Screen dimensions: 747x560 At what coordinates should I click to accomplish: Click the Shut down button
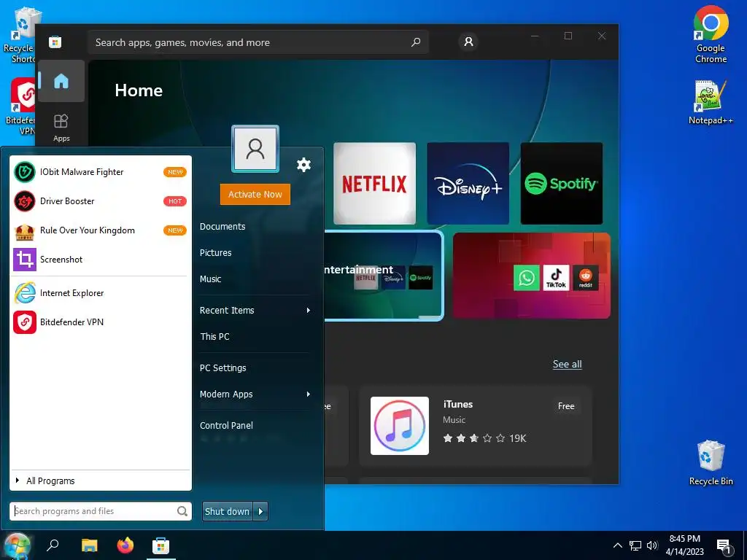point(228,511)
